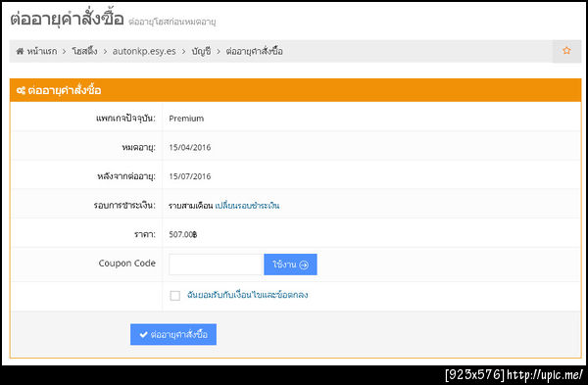This screenshot has height=385, width=588.
Task: Select the Premium package value text
Action: (186, 119)
